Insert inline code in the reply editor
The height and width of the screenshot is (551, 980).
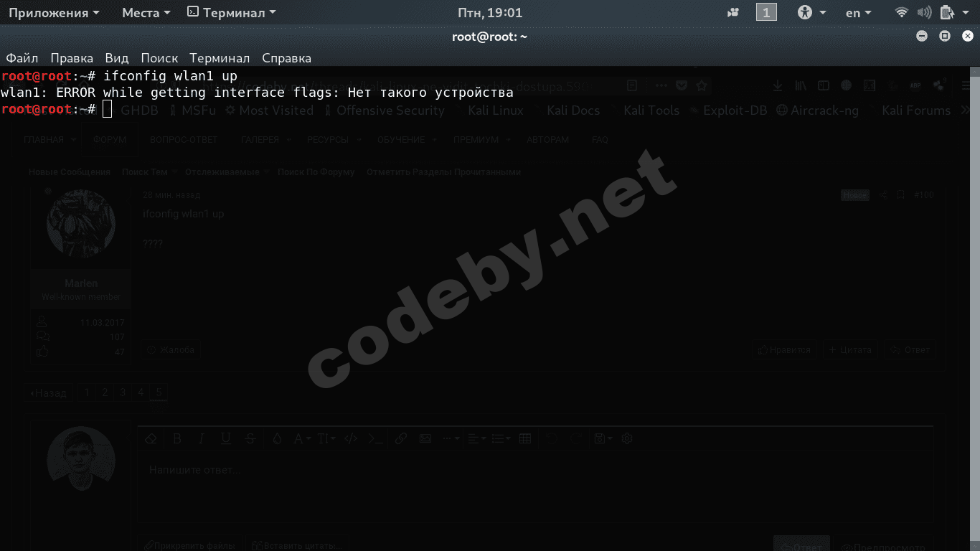[x=376, y=438]
